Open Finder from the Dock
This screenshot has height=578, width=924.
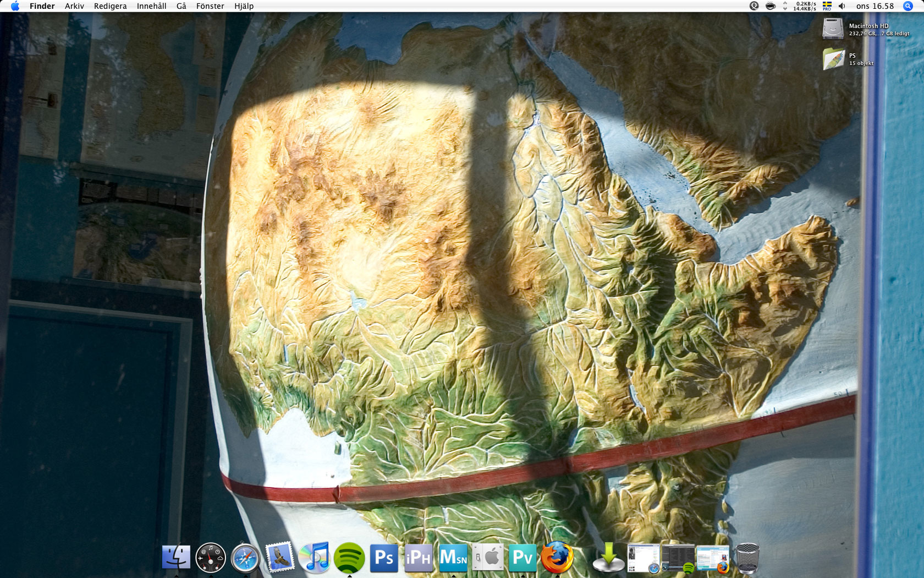tap(176, 558)
